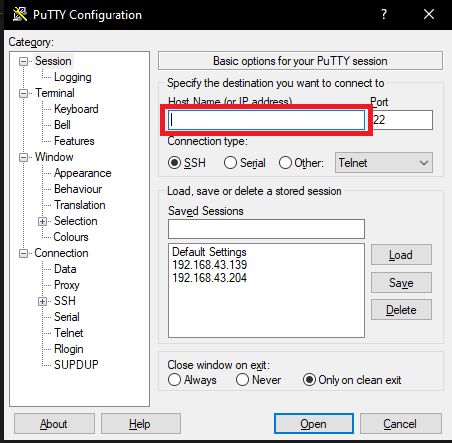
Task: Open the Features settings category
Action: (74, 141)
